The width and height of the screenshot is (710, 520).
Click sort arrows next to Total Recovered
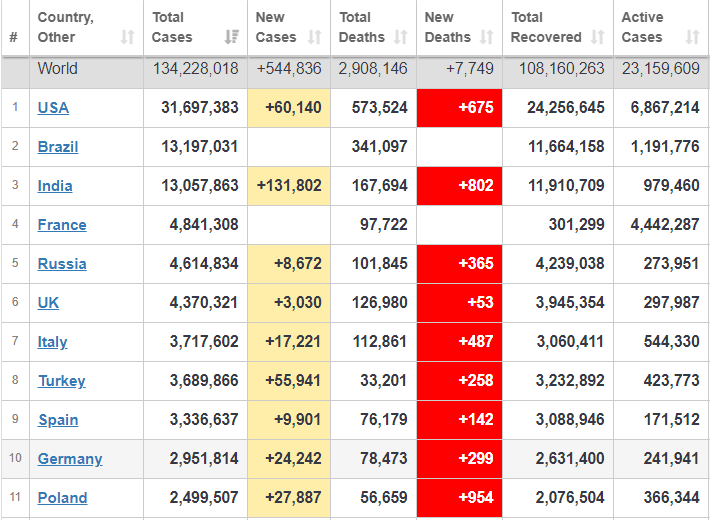coord(597,37)
